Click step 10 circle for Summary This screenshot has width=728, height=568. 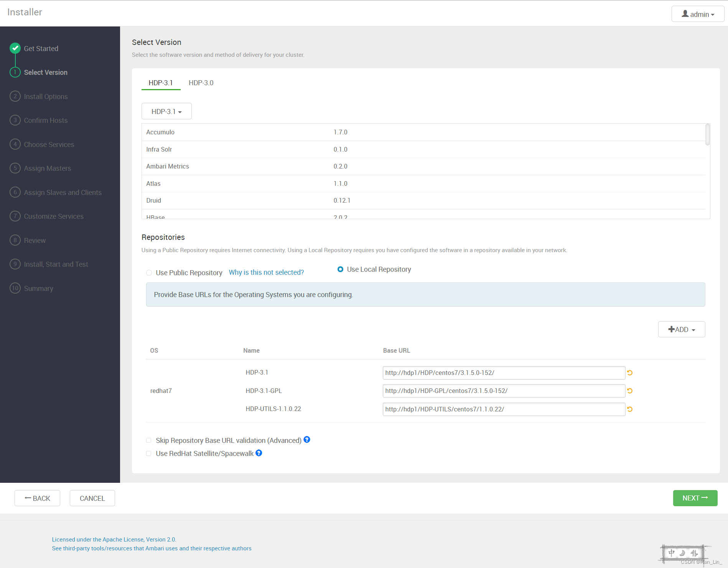pos(15,288)
